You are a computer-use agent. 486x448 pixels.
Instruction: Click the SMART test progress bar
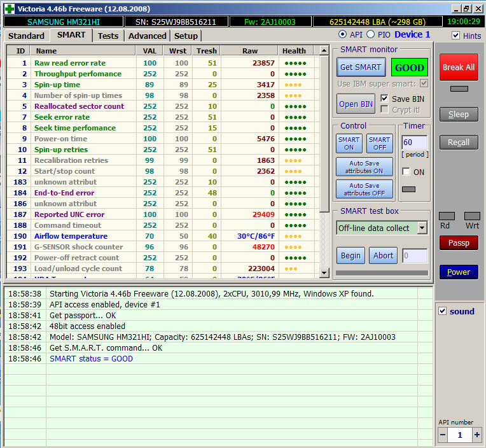coord(382,273)
